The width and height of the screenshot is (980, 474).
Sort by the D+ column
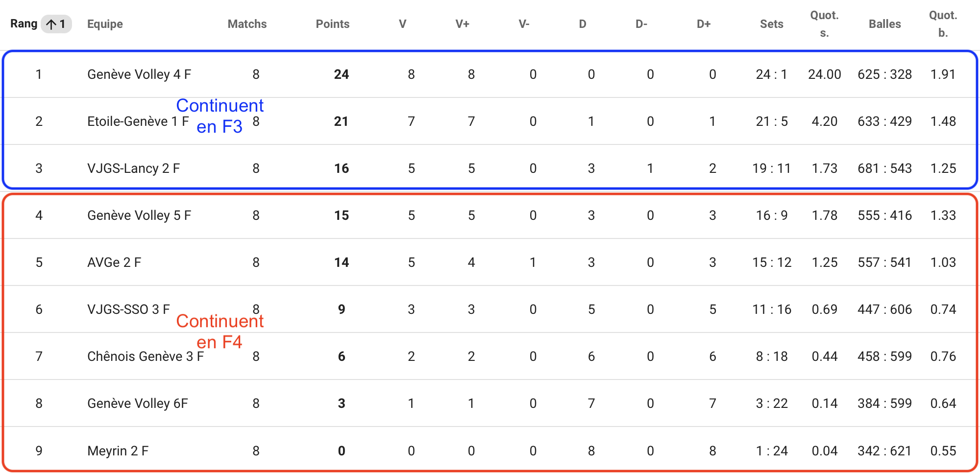pos(704,24)
